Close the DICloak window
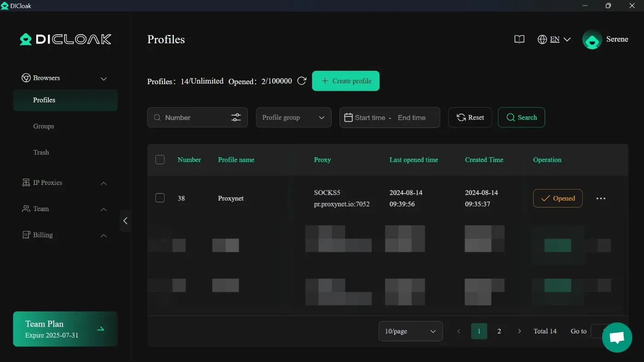 (632, 6)
